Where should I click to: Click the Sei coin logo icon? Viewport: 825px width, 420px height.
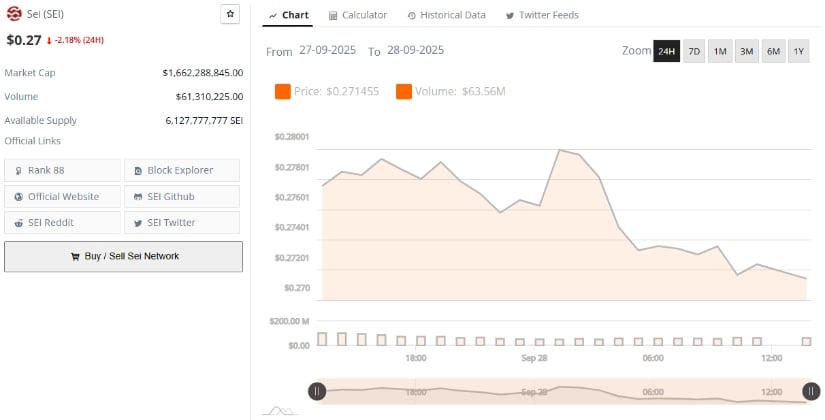click(x=14, y=15)
